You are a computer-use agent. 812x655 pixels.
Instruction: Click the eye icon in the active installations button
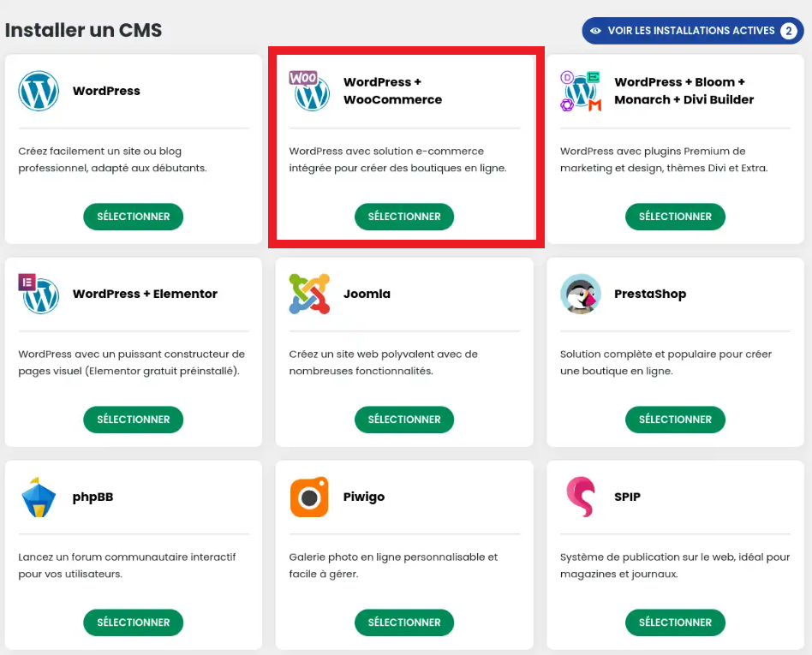point(595,31)
